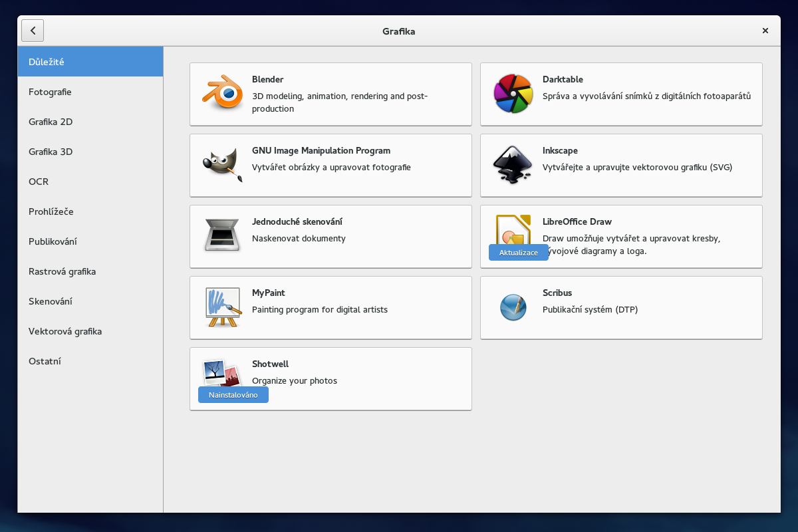
Task: Open the Darktable application entry
Action: pyautogui.click(x=620, y=94)
